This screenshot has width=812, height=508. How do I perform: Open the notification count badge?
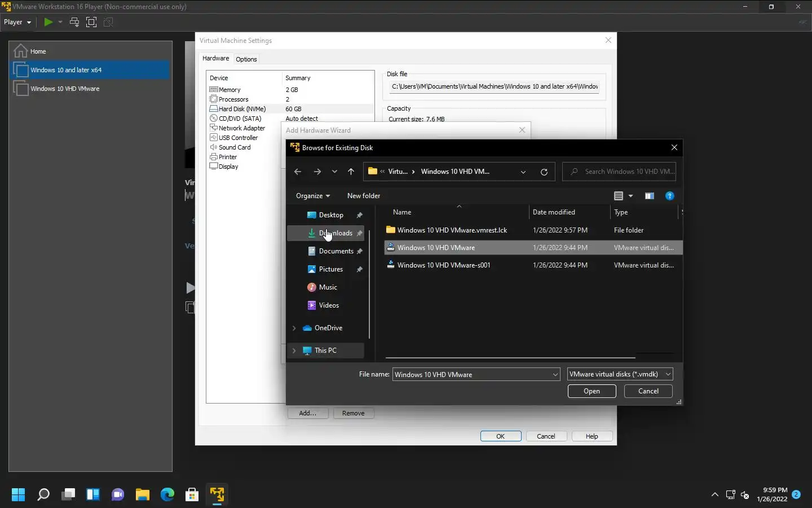[x=796, y=494]
